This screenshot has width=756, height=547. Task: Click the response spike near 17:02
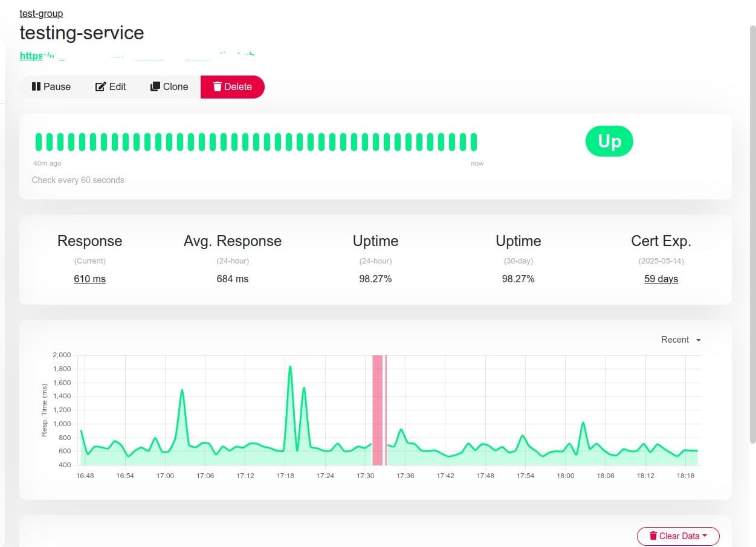tap(182, 390)
